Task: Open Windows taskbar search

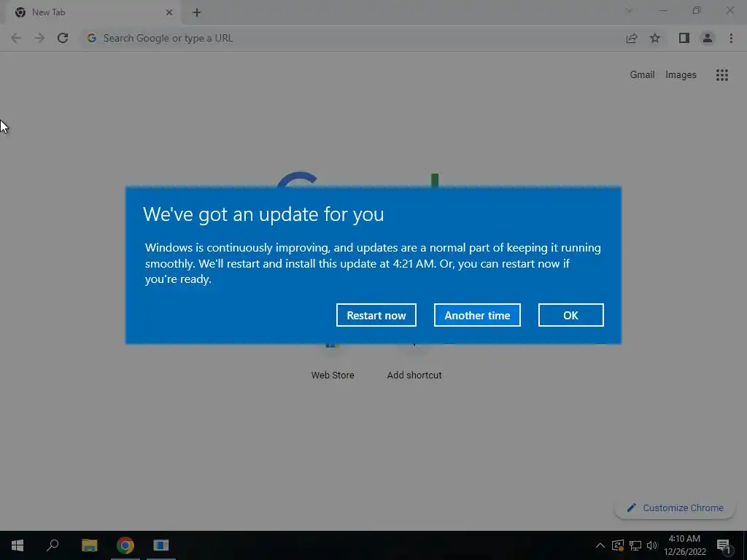Action: 53,545
